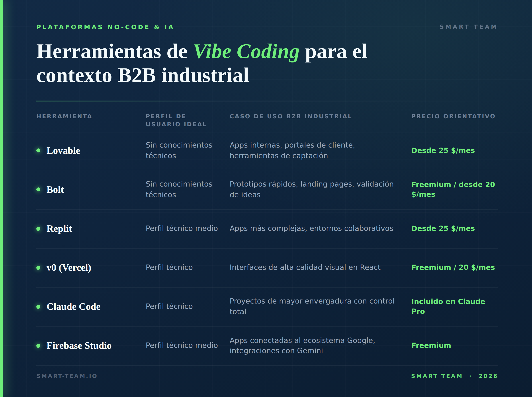Screen dimensions: 532x397
Task: Click 'Apps más complejas, entornos colaborativos'
Action: point(311,228)
